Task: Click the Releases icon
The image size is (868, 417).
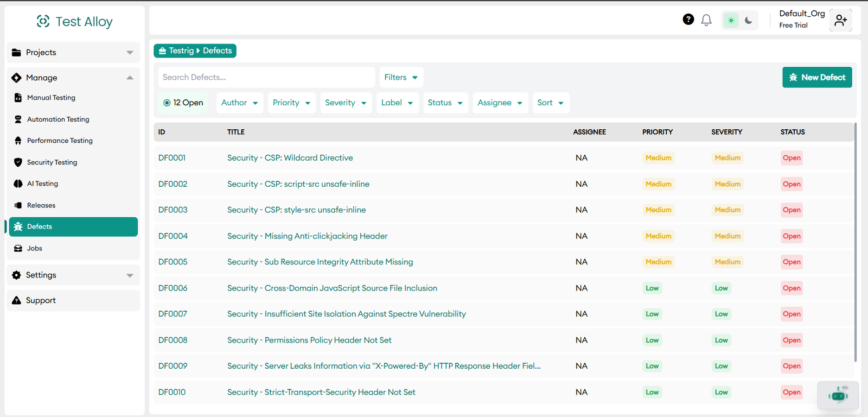Action: [18, 205]
